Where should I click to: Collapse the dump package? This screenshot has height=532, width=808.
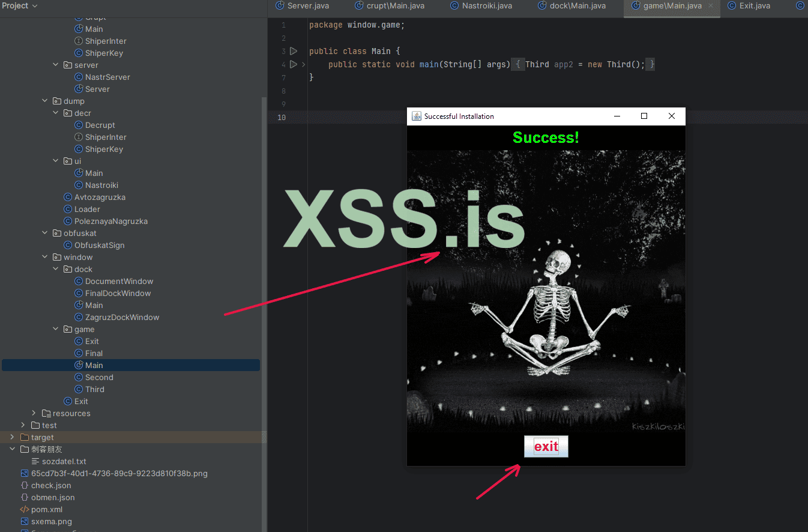[x=45, y=101]
